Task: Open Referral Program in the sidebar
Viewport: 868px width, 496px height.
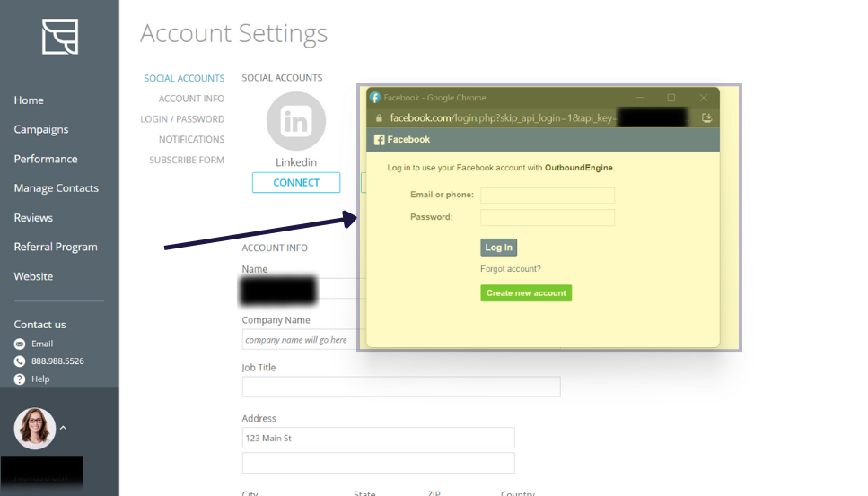Action: pos(56,247)
